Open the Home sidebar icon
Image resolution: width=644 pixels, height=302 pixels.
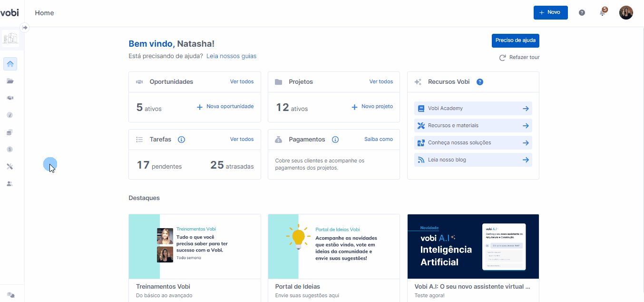10,64
